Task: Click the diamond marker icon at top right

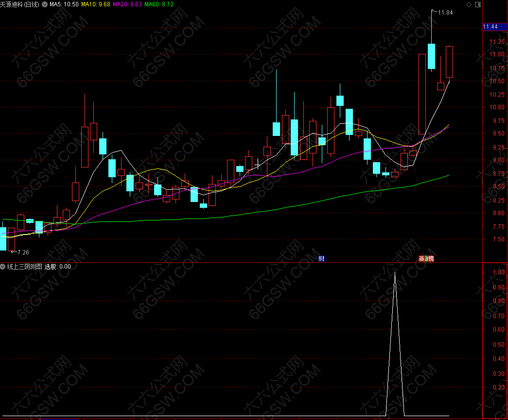Action: pyautogui.click(x=468, y=4)
